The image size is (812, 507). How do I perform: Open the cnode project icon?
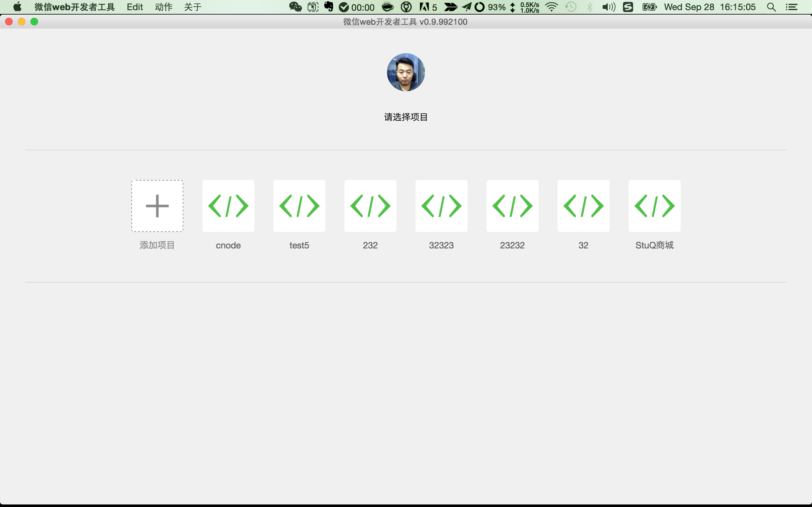228,206
